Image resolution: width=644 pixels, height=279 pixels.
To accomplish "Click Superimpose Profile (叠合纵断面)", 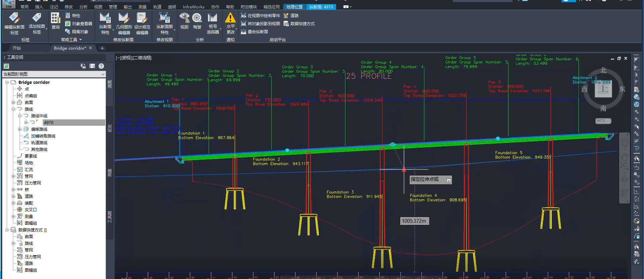I will tap(254, 32).
